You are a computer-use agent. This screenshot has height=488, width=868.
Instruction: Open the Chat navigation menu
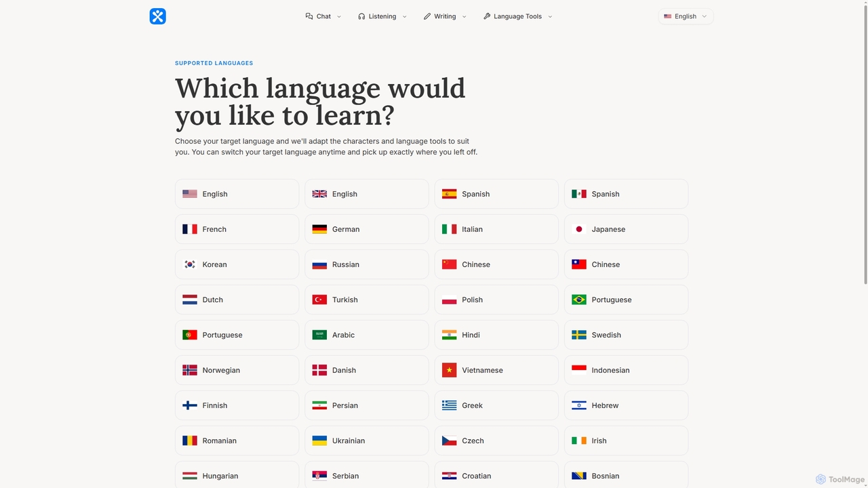pos(323,16)
